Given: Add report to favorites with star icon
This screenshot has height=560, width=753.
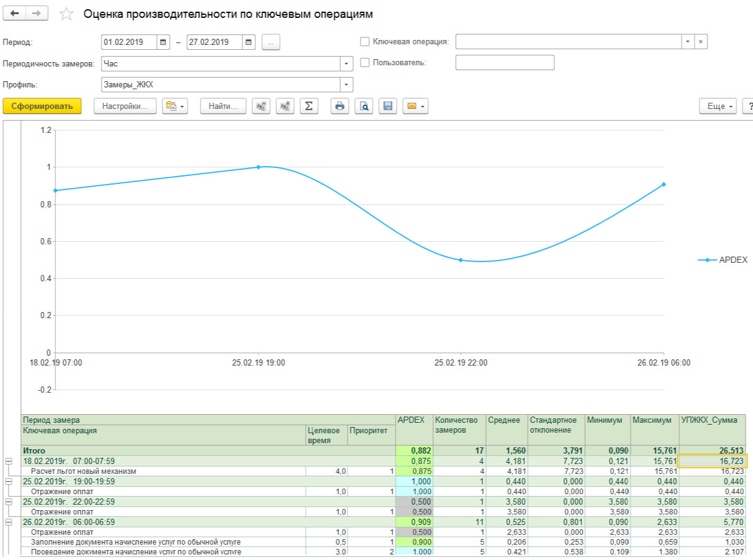Looking at the screenshot, I should 66,14.
